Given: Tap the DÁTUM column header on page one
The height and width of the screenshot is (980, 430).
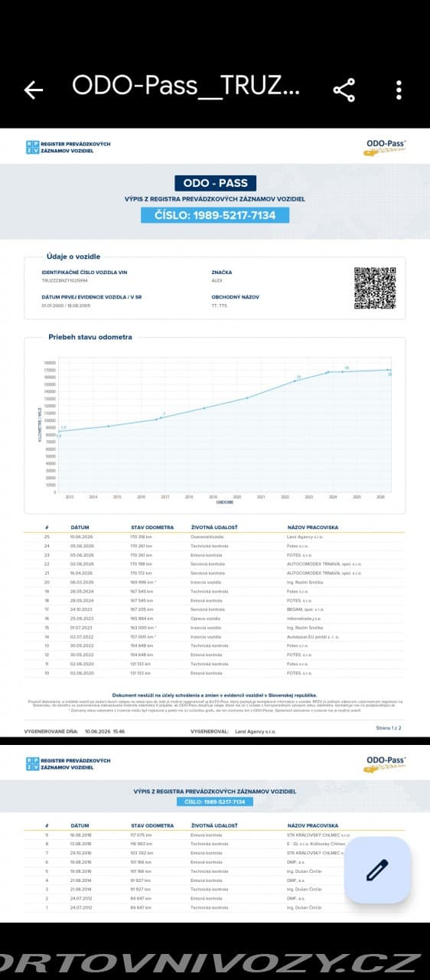Looking at the screenshot, I should tap(80, 528).
